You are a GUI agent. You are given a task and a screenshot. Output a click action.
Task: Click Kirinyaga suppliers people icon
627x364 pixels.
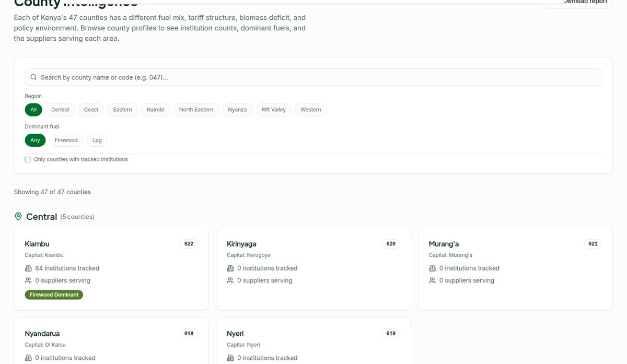(230, 280)
